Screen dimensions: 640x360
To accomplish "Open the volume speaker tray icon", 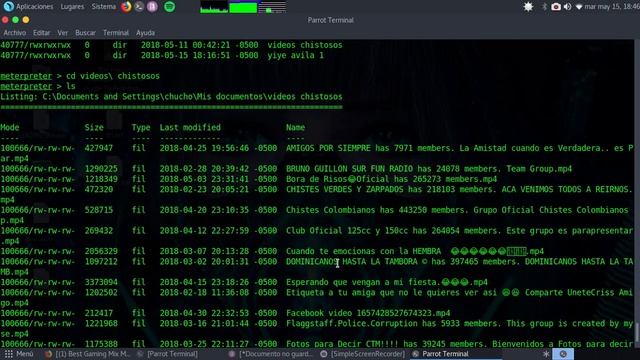I will coord(567,7).
